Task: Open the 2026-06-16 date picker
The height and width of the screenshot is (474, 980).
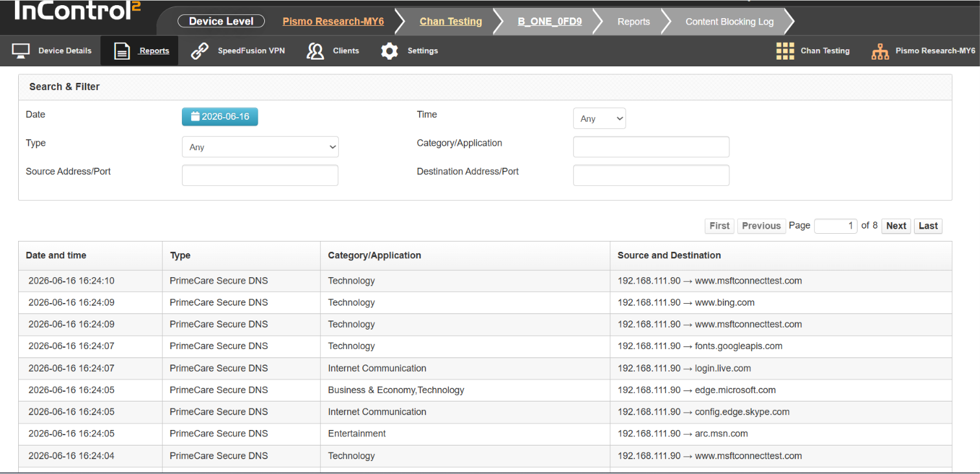Action: point(220,117)
